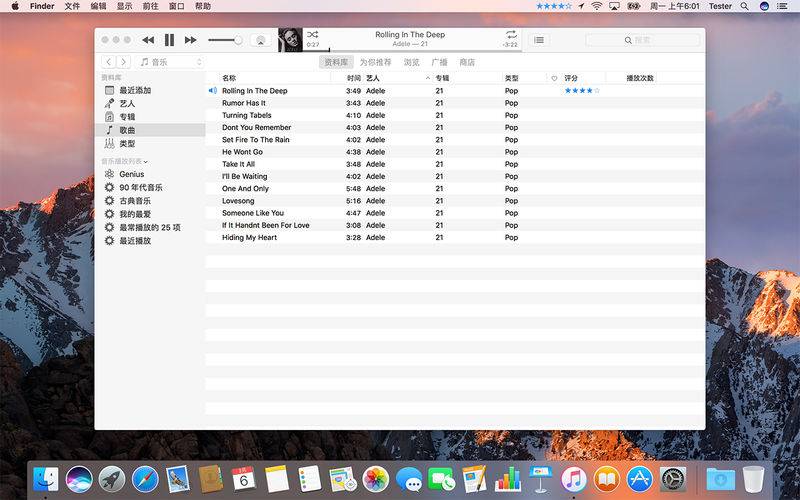This screenshot has height=500, width=800.
Task: Open App Store from the Dock
Action: coord(640,479)
